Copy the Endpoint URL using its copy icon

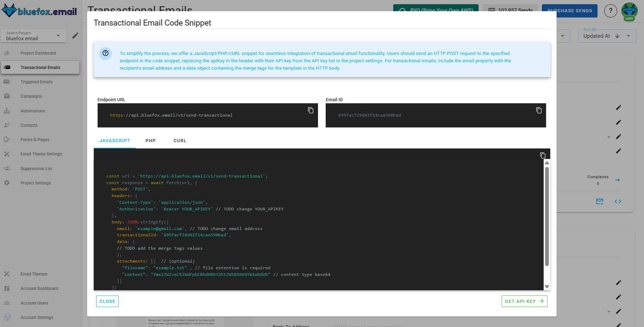(x=310, y=110)
